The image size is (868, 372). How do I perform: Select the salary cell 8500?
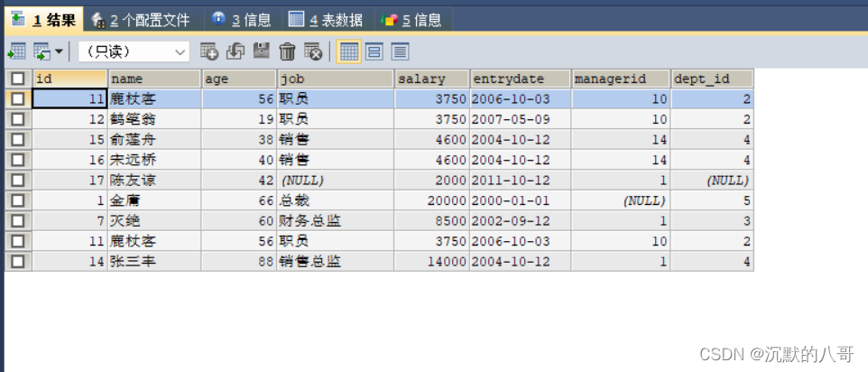pos(432,221)
